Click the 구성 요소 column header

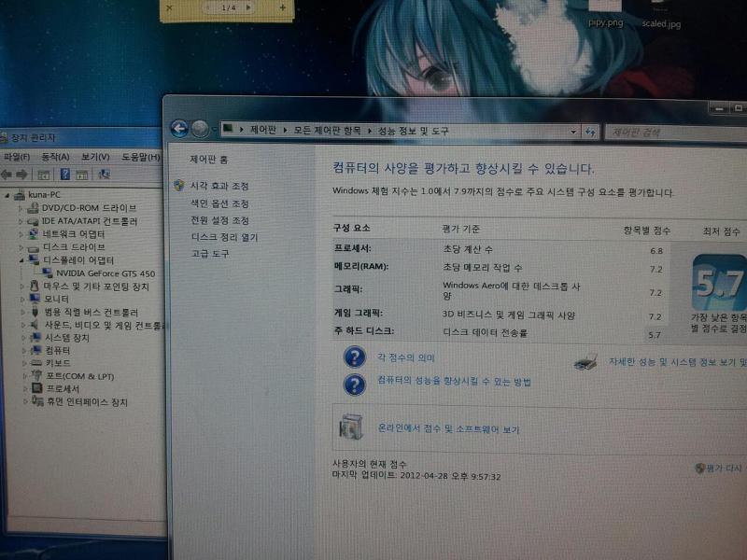click(352, 228)
